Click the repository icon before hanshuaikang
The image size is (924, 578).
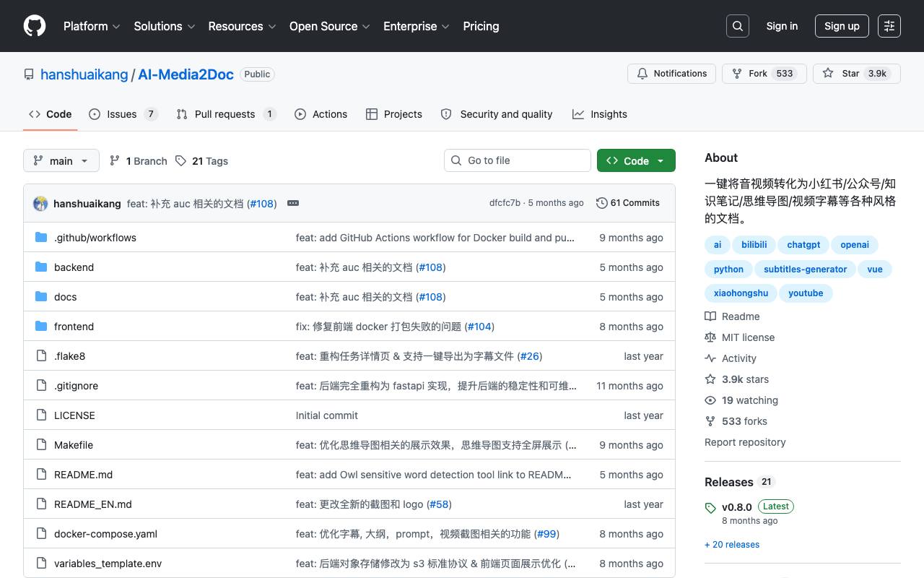(29, 74)
